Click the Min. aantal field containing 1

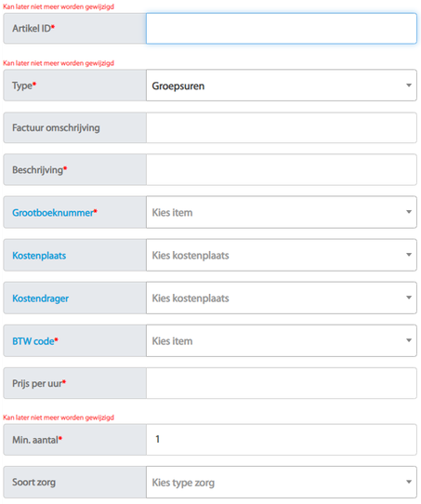coord(282,440)
